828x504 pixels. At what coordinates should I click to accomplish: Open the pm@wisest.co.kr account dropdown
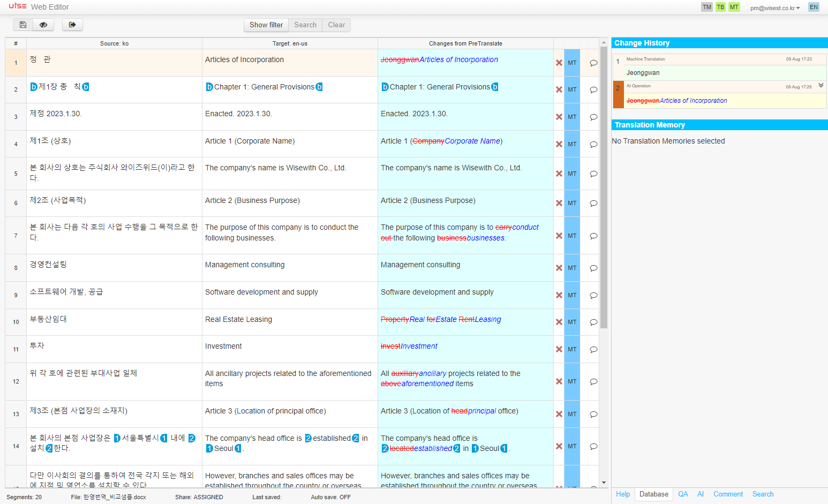[774, 8]
